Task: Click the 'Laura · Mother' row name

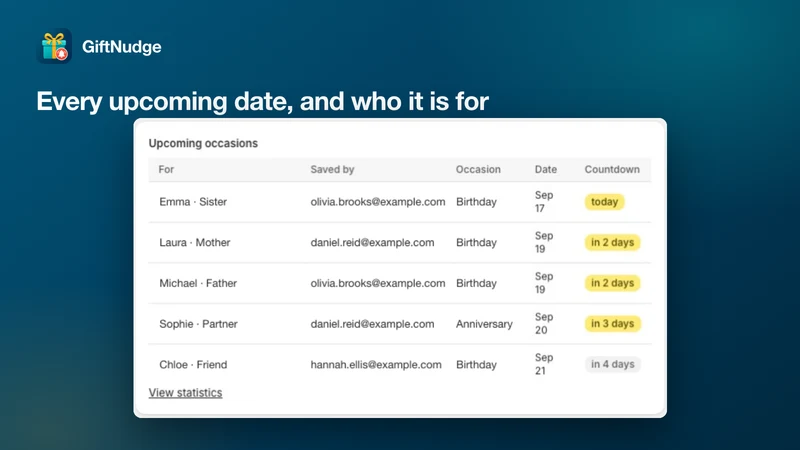Action: 194,242
